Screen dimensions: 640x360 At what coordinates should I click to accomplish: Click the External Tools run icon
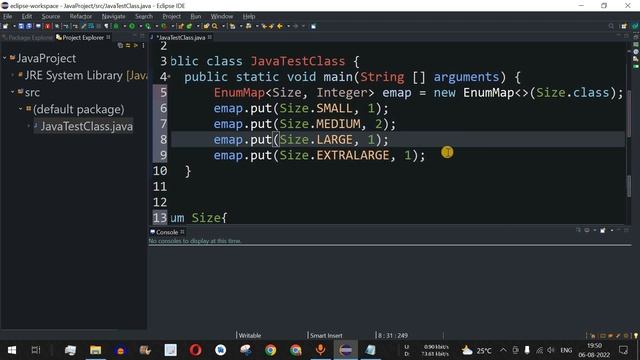click(164, 26)
